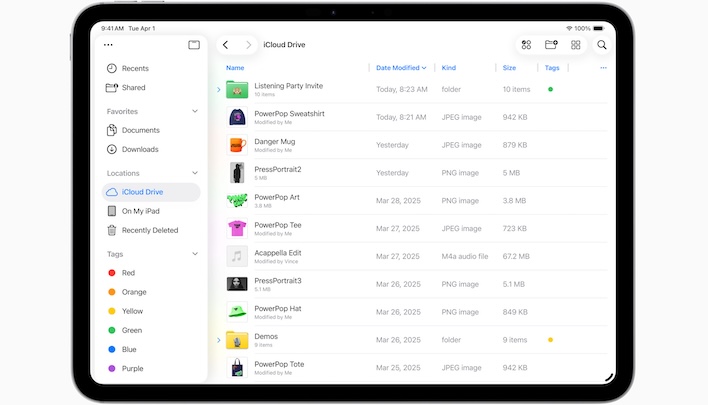Image resolution: width=708 pixels, height=405 pixels.
Task: Sort files by Size column header
Action: click(509, 68)
